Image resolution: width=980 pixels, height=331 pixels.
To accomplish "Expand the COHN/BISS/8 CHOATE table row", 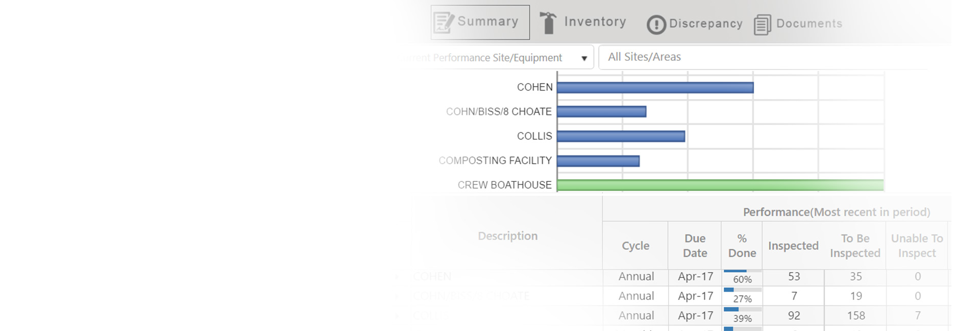I will 397,296.
